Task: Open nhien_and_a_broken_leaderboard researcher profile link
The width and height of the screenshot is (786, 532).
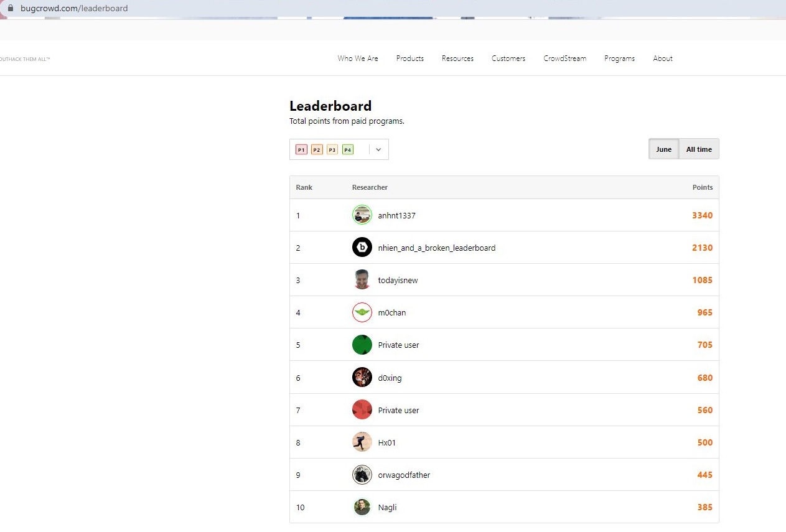Action: [x=436, y=248]
